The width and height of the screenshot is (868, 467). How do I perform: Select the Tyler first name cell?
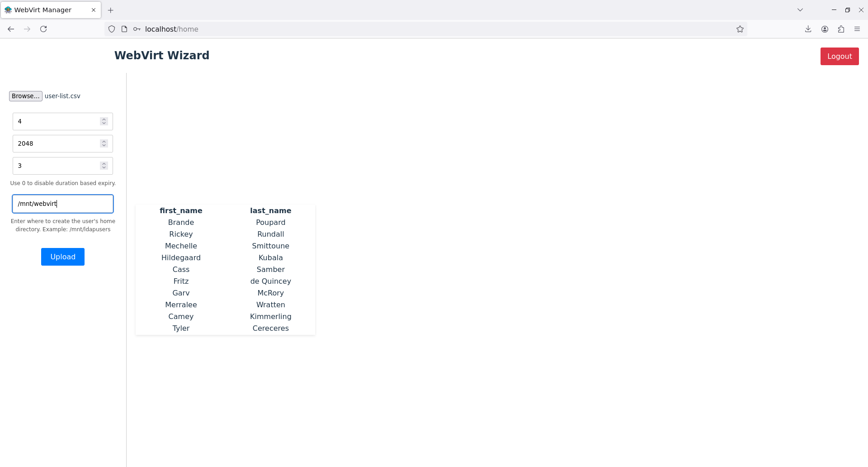[x=181, y=328]
